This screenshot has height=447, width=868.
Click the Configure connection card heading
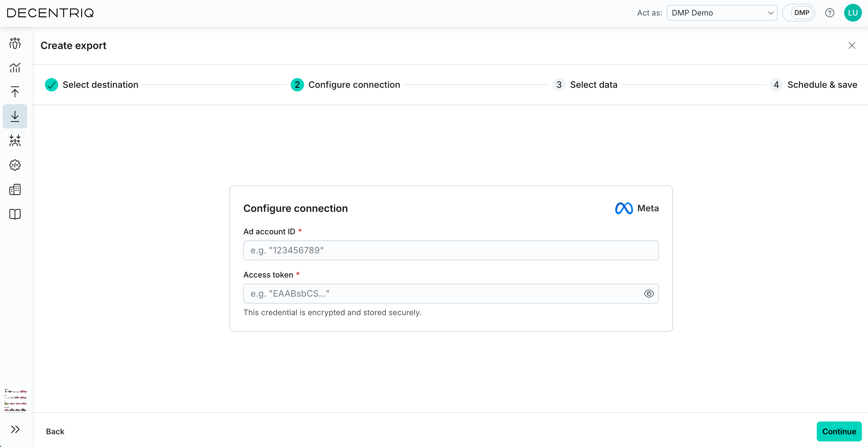coord(295,208)
